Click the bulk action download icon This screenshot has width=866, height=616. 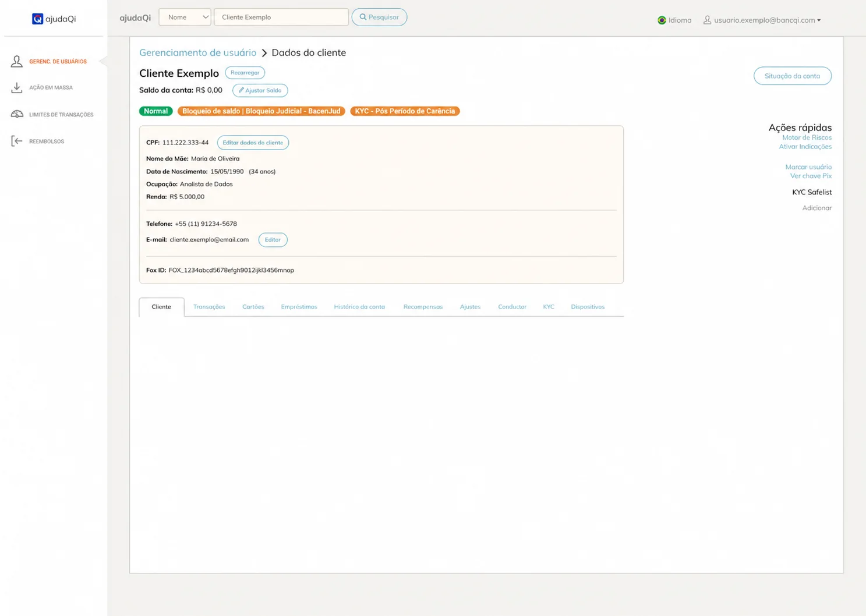coord(17,87)
